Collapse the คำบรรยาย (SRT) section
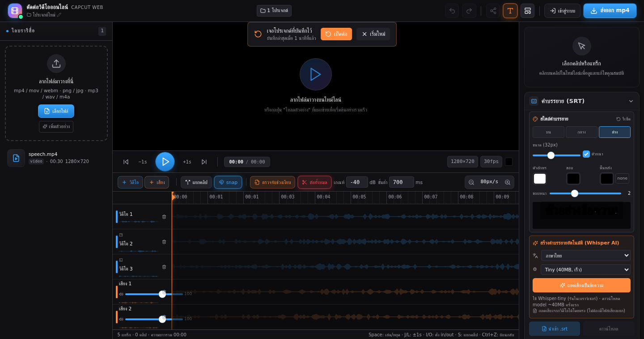644x339 pixels. point(631,101)
